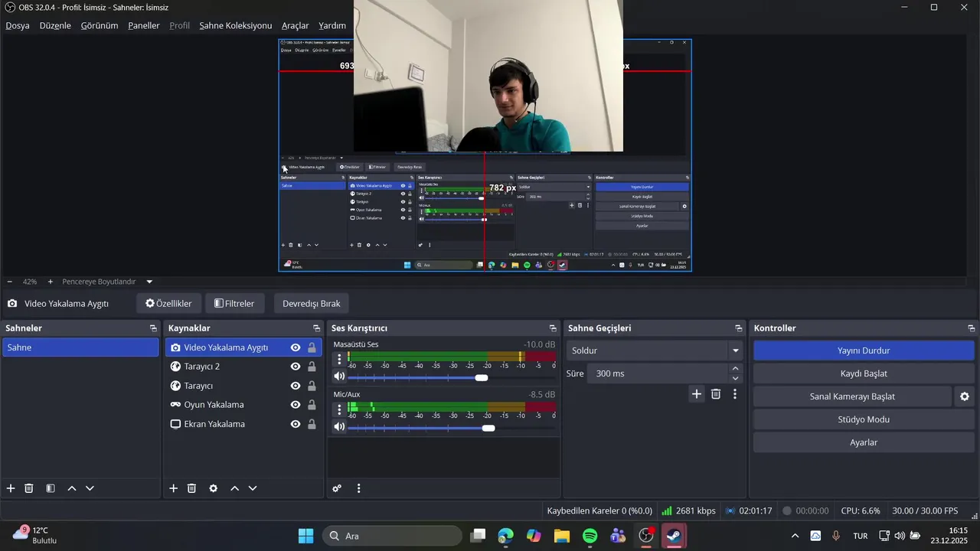Toggle visibility of Tarayıcı source

click(x=296, y=386)
